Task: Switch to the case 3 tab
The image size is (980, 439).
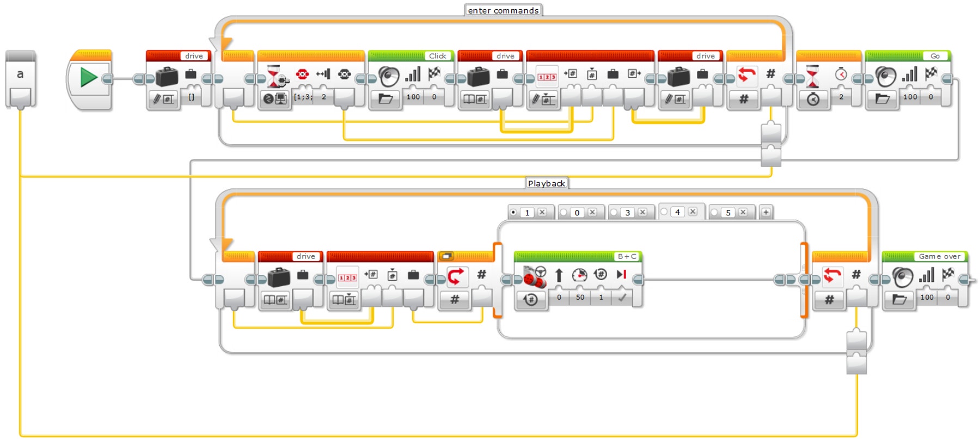Action: [628, 212]
